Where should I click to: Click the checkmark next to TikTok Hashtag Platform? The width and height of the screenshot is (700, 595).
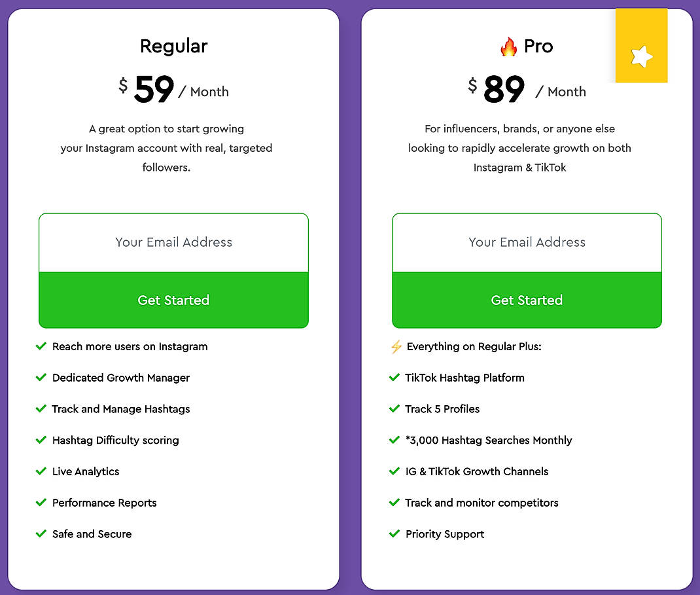(394, 378)
